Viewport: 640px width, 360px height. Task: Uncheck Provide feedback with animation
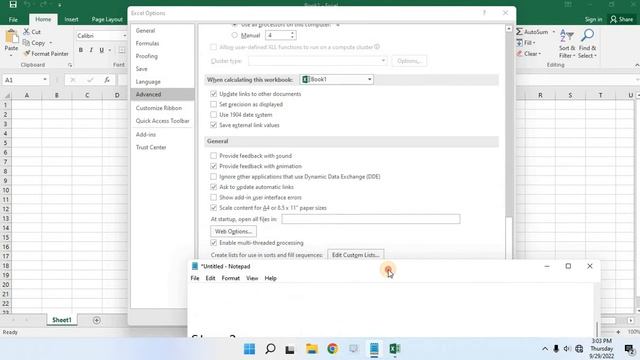pyautogui.click(x=213, y=166)
